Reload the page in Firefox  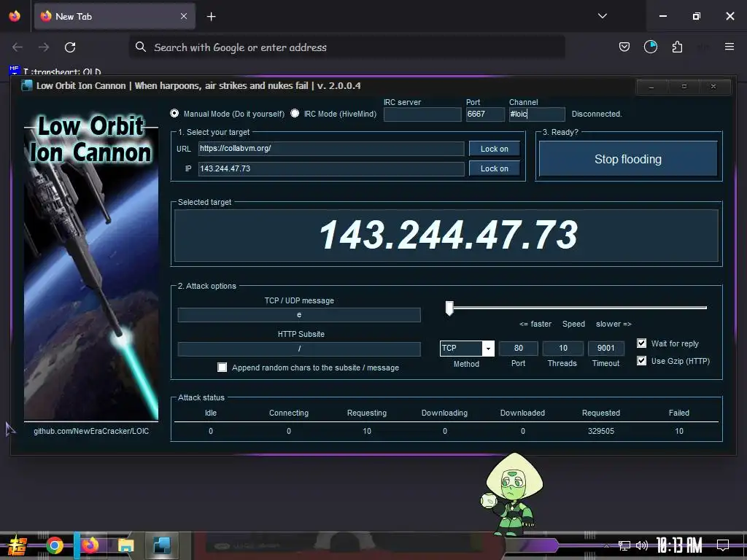[70, 47]
